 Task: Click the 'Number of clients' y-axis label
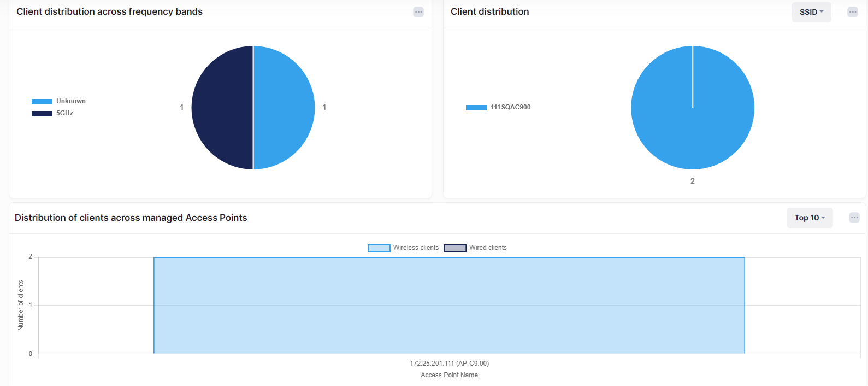pos(21,305)
